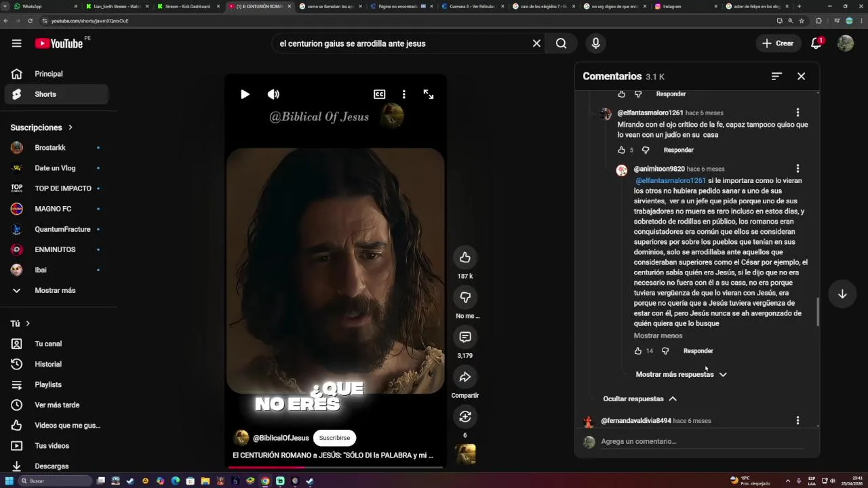Like @elfantasmaloro1261's comment

click(x=622, y=150)
